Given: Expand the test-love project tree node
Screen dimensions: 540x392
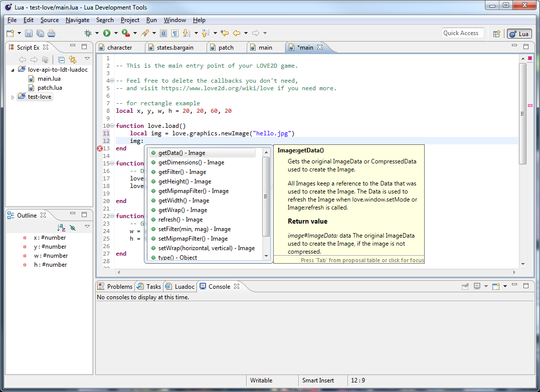Looking at the screenshot, I should (13, 97).
